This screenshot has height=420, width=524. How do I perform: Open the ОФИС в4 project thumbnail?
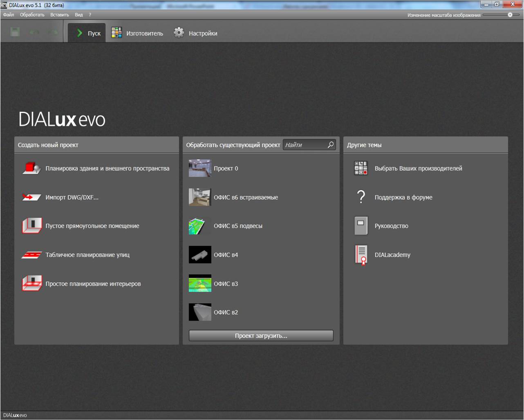coord(200,254)
